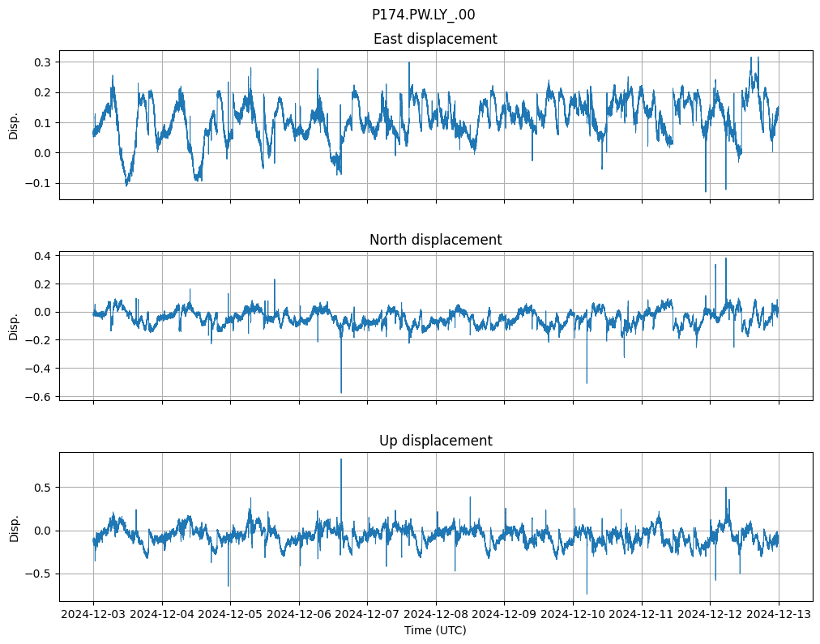Viewport: 820px width, 644px height.
Task: Select the North displacement subplot title
Action: (435, 240)
